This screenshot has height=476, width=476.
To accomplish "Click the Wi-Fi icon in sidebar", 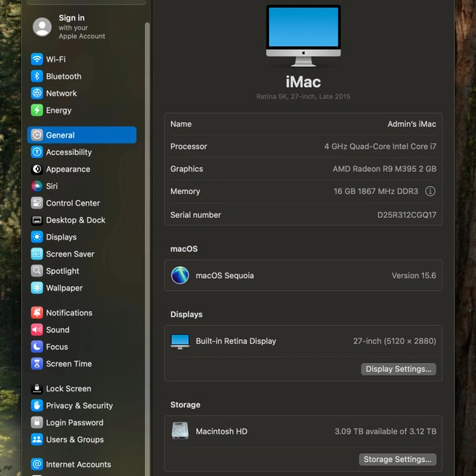I will tap(37, 59).
